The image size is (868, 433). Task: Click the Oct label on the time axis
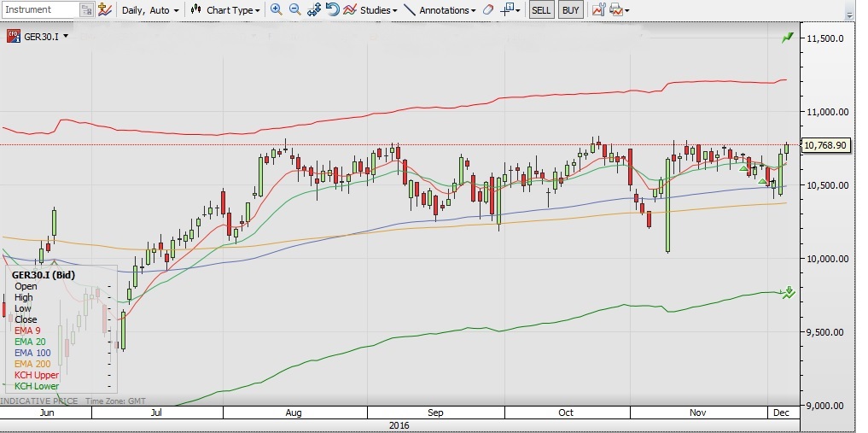[x=567, y=413]
